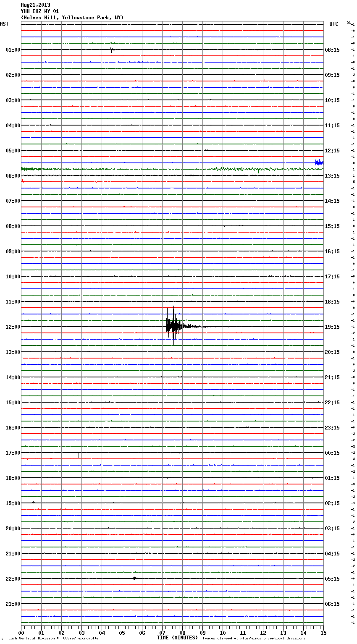Click minute tick label 03 on x-axis
Image resolution: width=357 pixels, height=644 pixels.
(x=81, y=633)
